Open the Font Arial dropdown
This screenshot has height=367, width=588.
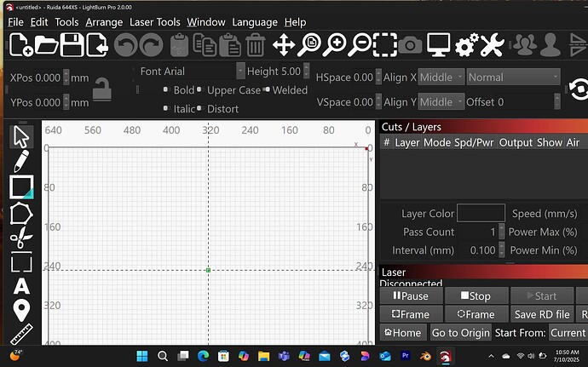click(x=240, y=71)
